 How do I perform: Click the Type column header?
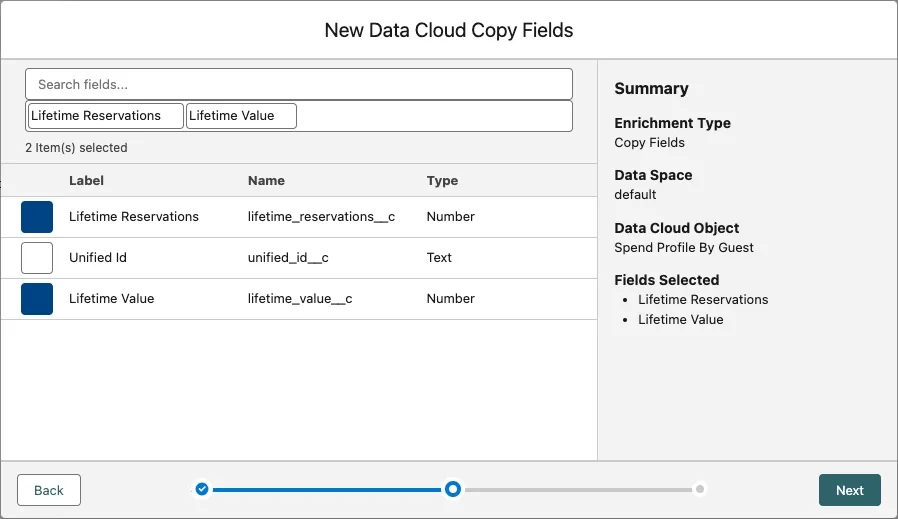click(x=442, y=181)
